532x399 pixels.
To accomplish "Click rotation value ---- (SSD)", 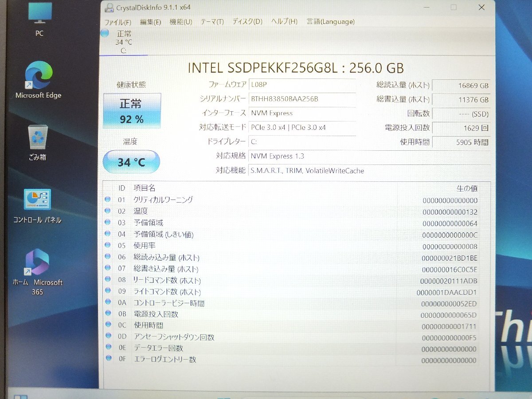I will click(x=462, y=114).
